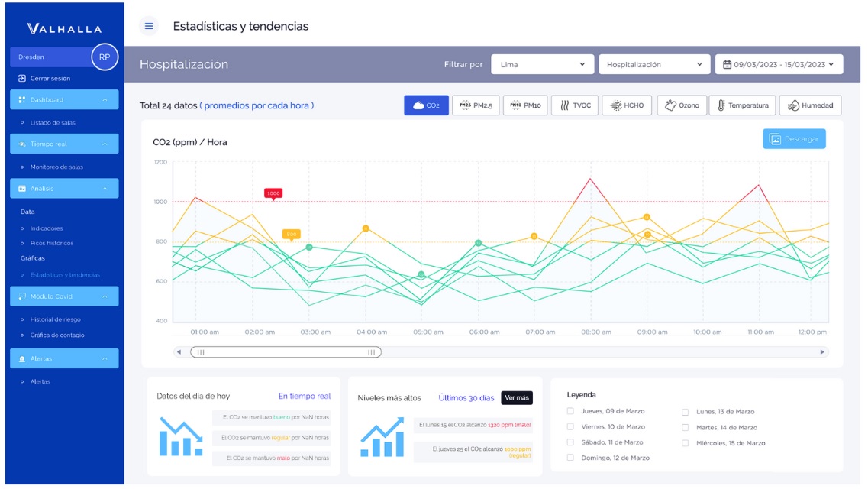Viewport: 868px width, 489px height.
Task: Open the Hospitalización area dropdown
Action: pyautogui.click(x=654, y=65)
